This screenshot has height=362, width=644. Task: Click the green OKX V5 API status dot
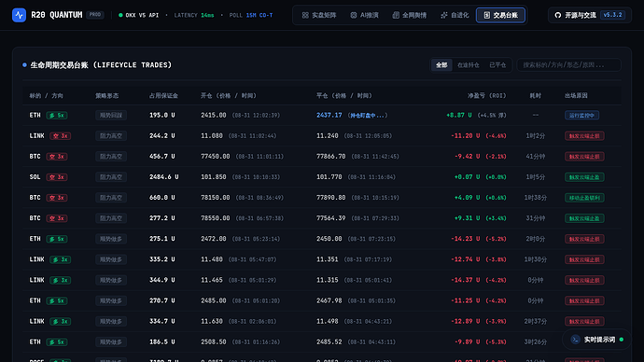tap(120, 15)
